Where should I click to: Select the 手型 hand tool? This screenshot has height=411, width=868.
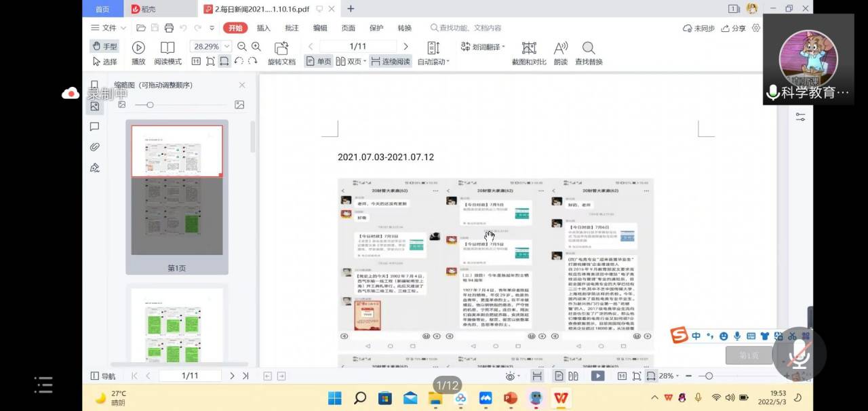[x=104, y=46]
